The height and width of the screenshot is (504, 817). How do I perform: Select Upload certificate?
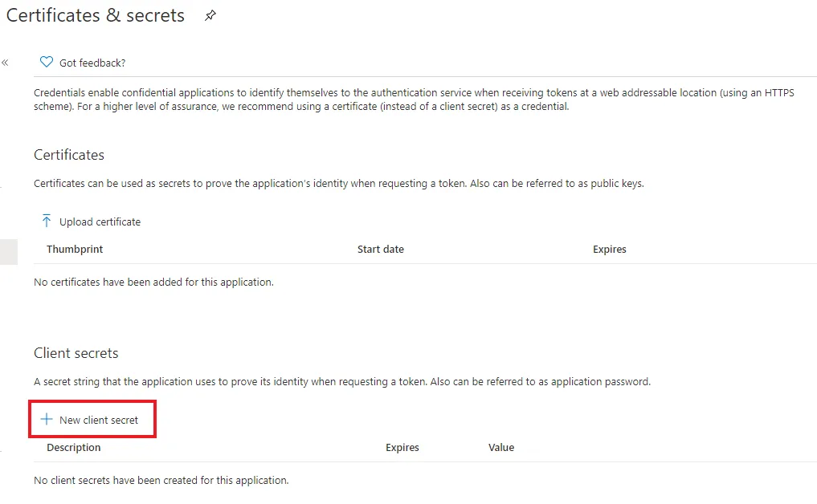tap(100, 222)
